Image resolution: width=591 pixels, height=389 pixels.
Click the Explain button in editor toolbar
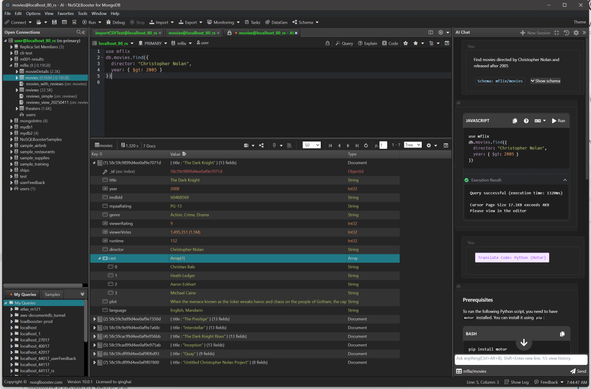367,43
